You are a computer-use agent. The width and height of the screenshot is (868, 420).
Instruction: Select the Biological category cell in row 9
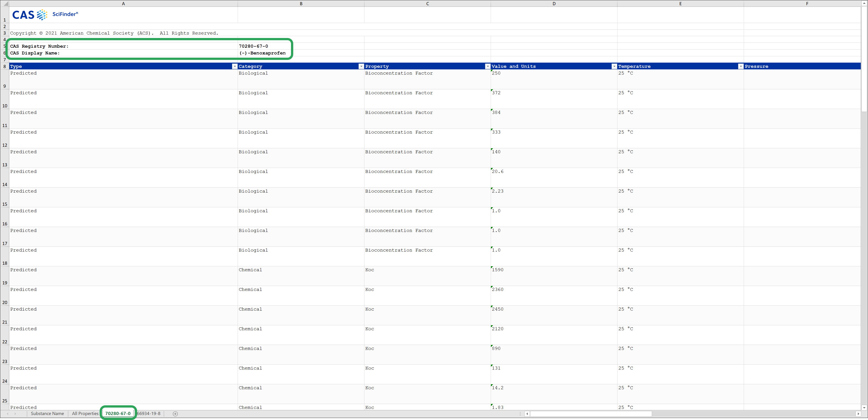click(x=301, y=79)
